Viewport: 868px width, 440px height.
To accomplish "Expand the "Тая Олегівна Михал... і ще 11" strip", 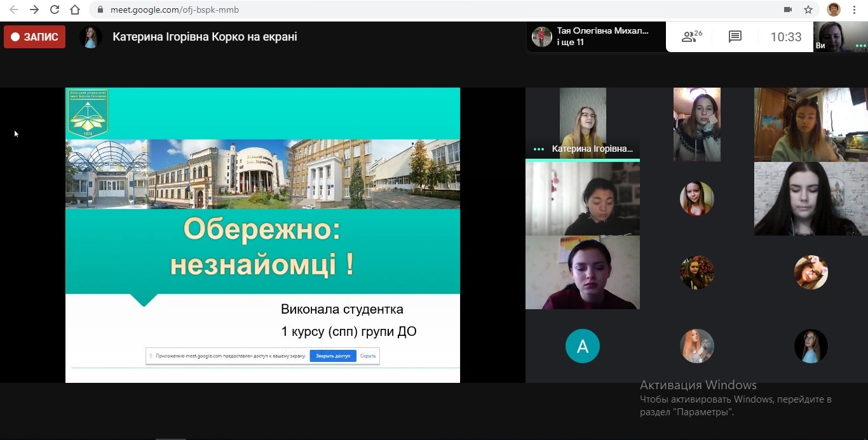I will click(595, 37).
